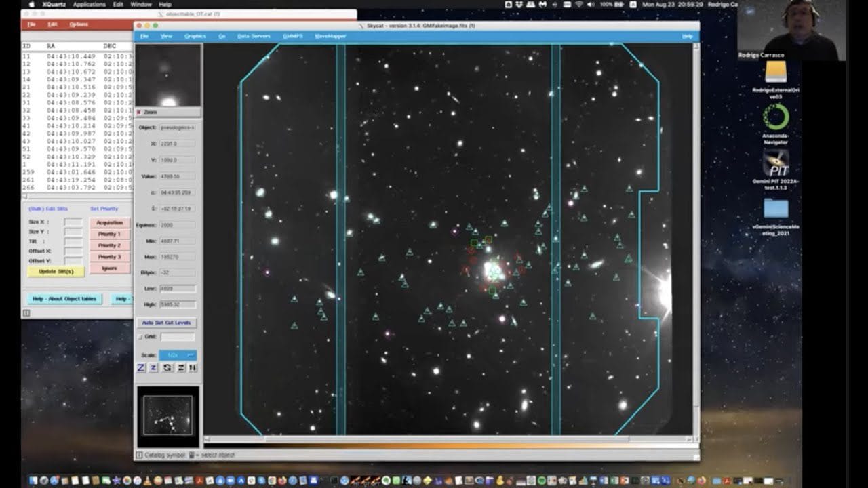Click the Size X input field
This screenshot has height=488, width=868.
click(73, 222)
